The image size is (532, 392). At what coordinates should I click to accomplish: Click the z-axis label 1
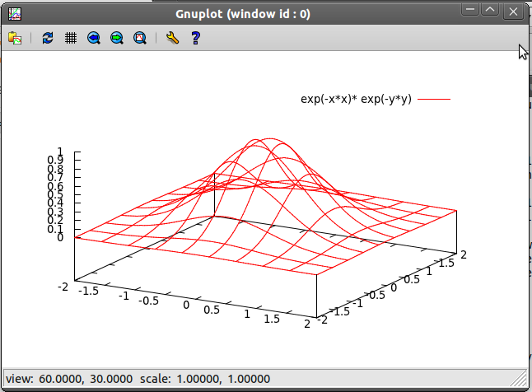[x=60, y=152]
